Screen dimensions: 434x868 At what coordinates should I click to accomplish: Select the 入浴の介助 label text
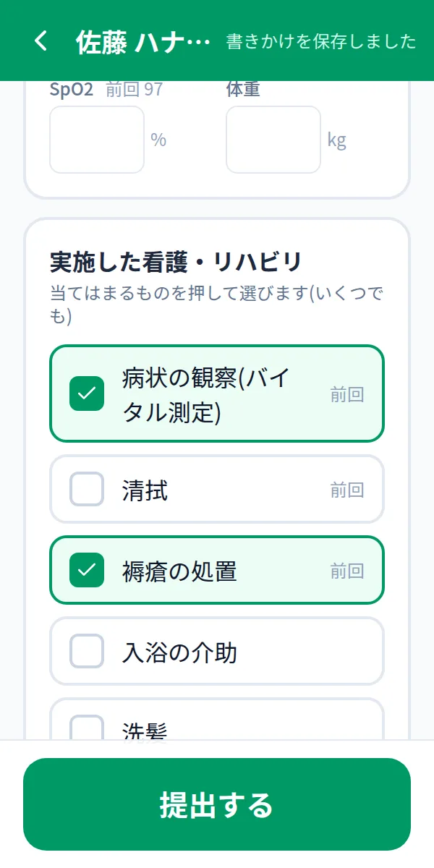point(179,652)
